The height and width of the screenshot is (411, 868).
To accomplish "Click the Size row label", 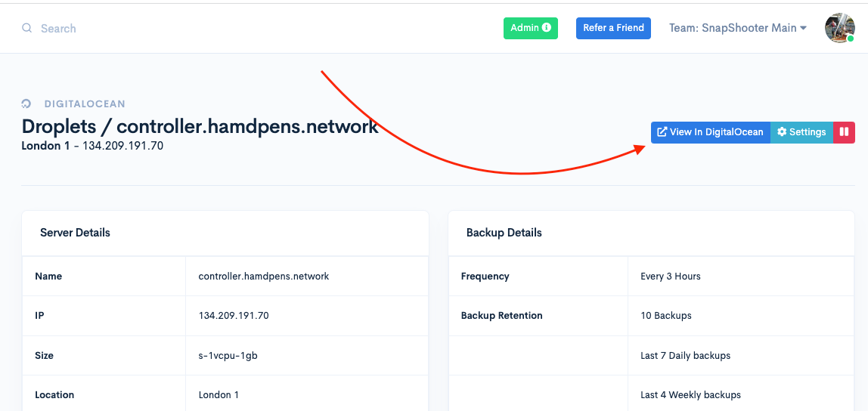I will [x=45, y=356].
